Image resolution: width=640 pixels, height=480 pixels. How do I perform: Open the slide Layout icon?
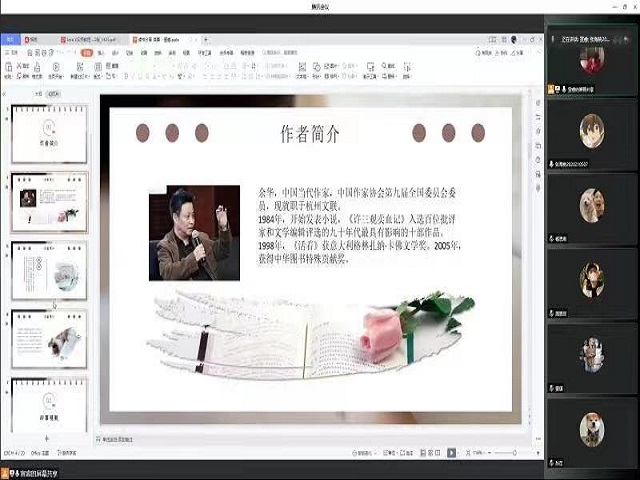[x=98, y=67]
